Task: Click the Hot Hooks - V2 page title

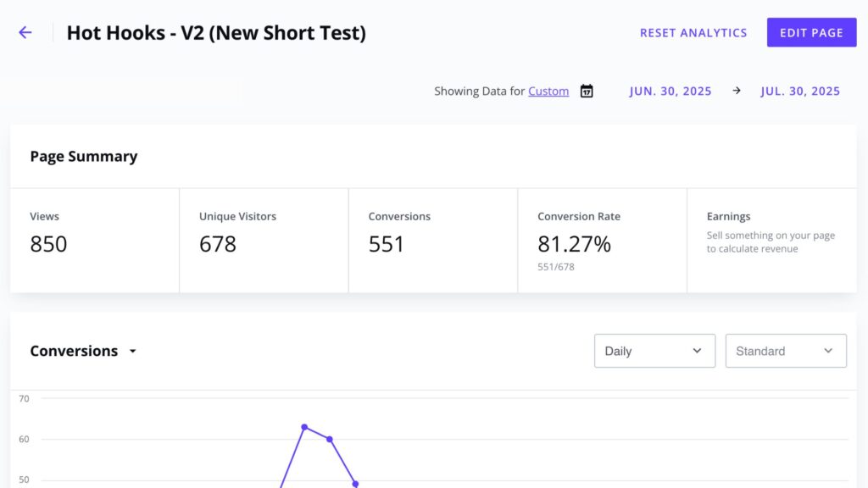Action: point(216,33)
